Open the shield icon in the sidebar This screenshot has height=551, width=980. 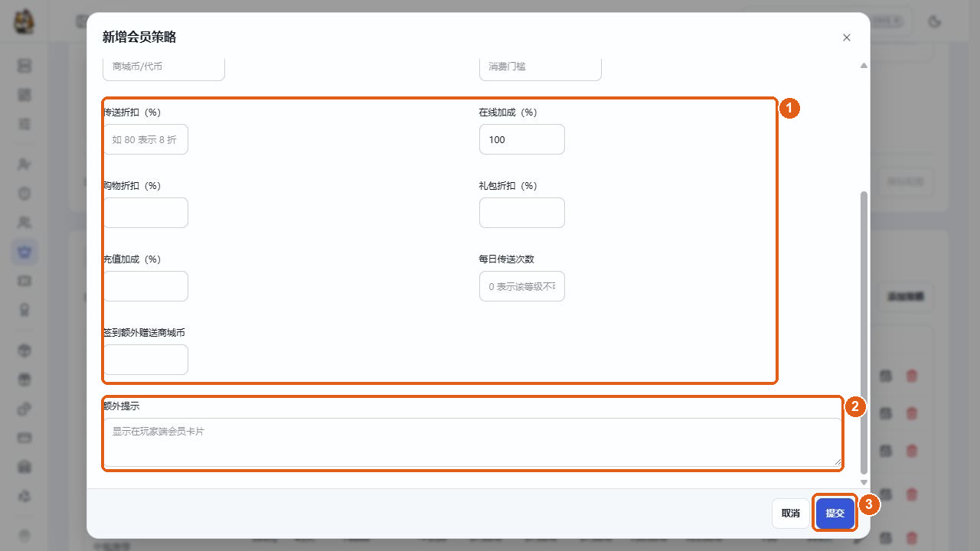click(24, 193)
